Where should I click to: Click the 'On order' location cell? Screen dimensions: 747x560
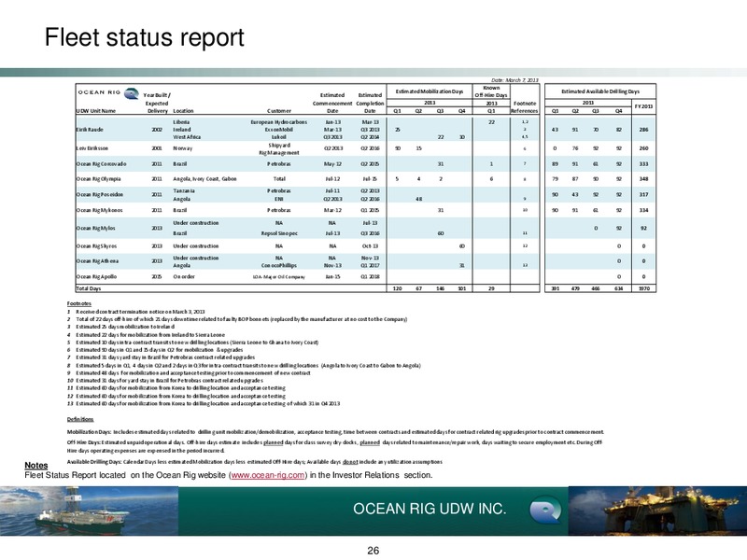[184, 276]
